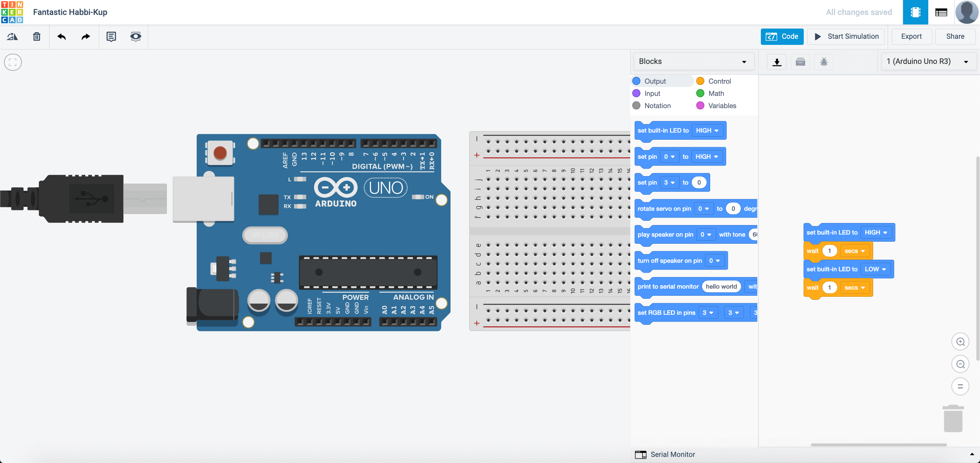Click the download code icon

(x=777, y=62)
